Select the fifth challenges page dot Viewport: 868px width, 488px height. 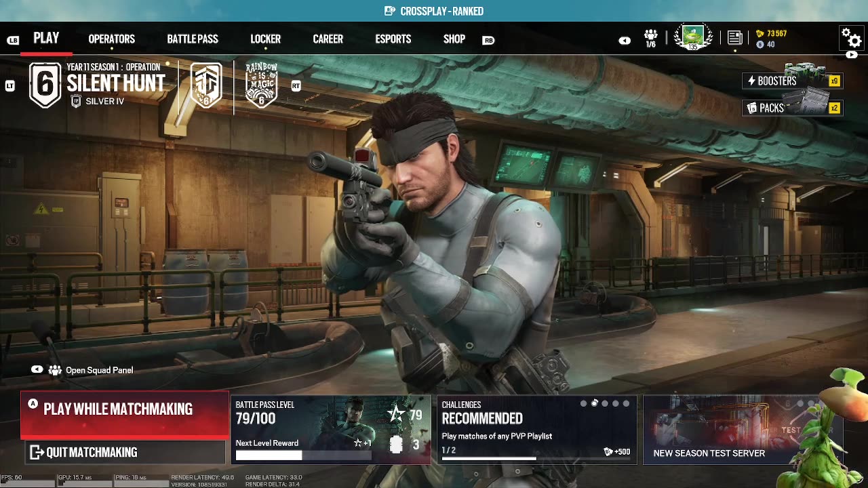pos(626,403)
